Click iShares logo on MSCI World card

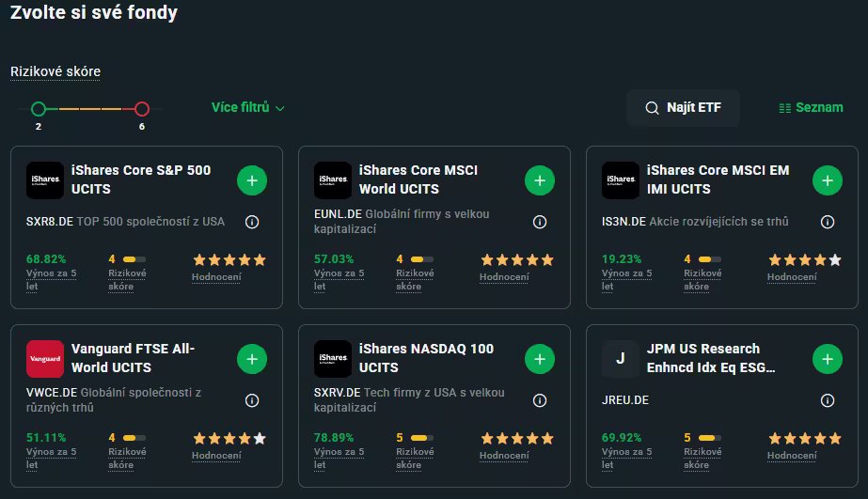(333, 180)
